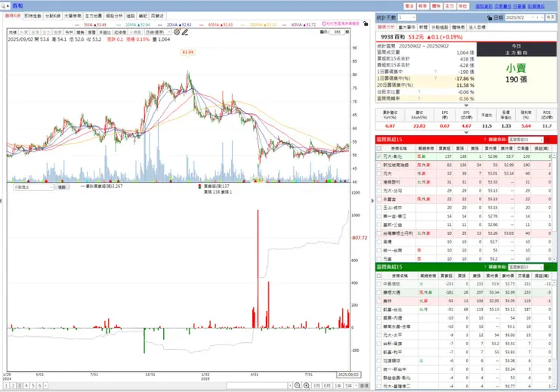
Task: Expand the arrow below the statistics summary
Action: click(466, 106)
